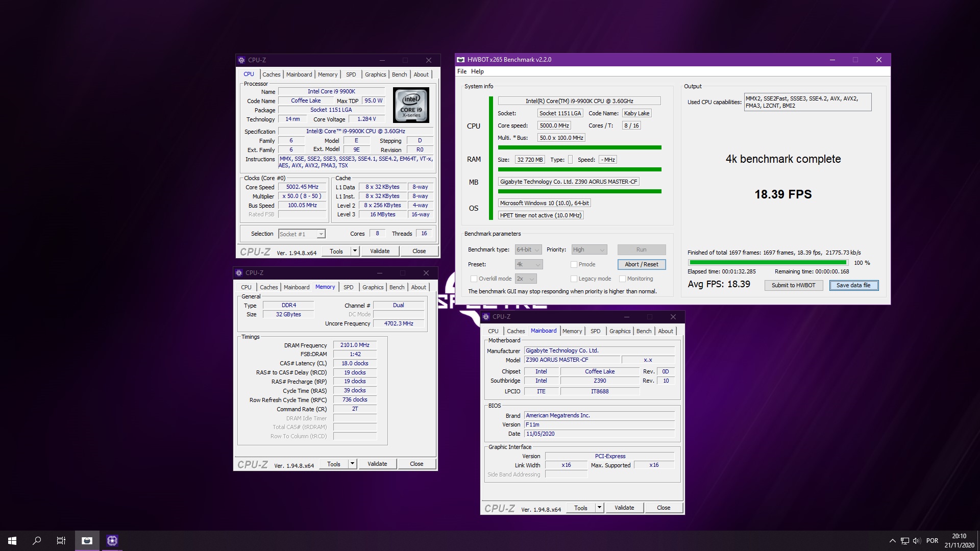Click the DRAM Frequency 2101.0 MHz field
This screenshot has width=980, height=551.
coord(355,345)
